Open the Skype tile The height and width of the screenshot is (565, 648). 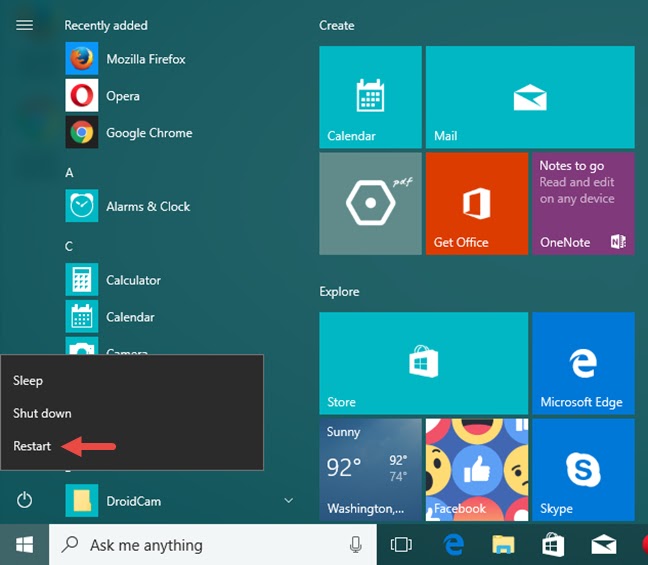tap(583, 470)
